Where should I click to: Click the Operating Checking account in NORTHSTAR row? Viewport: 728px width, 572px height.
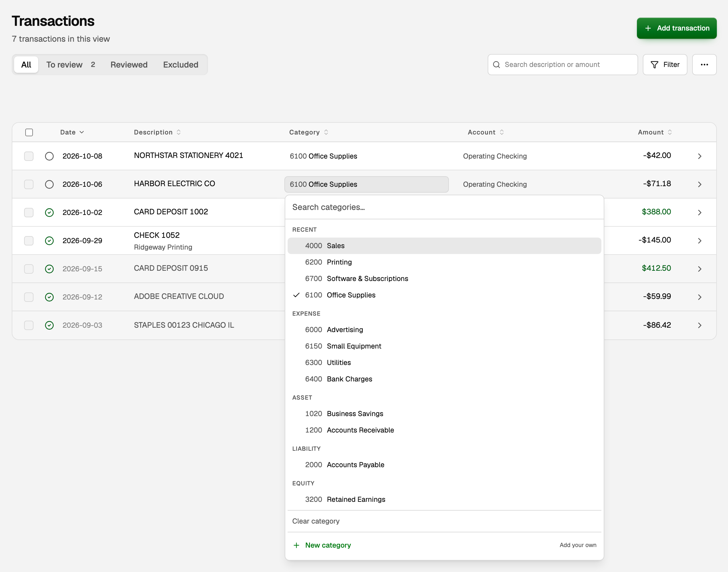[x=494, y=156]
